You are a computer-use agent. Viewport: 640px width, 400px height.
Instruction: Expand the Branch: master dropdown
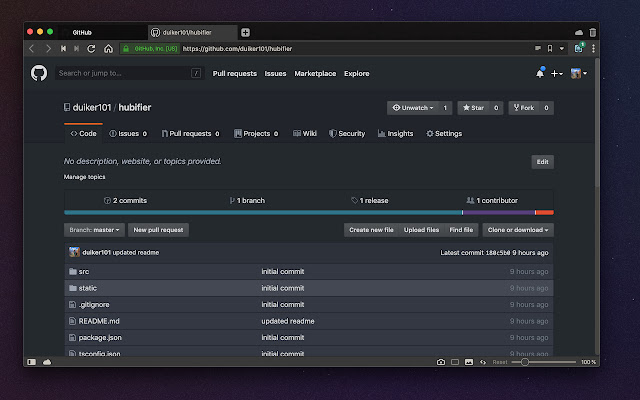click(x=94, y=230)
